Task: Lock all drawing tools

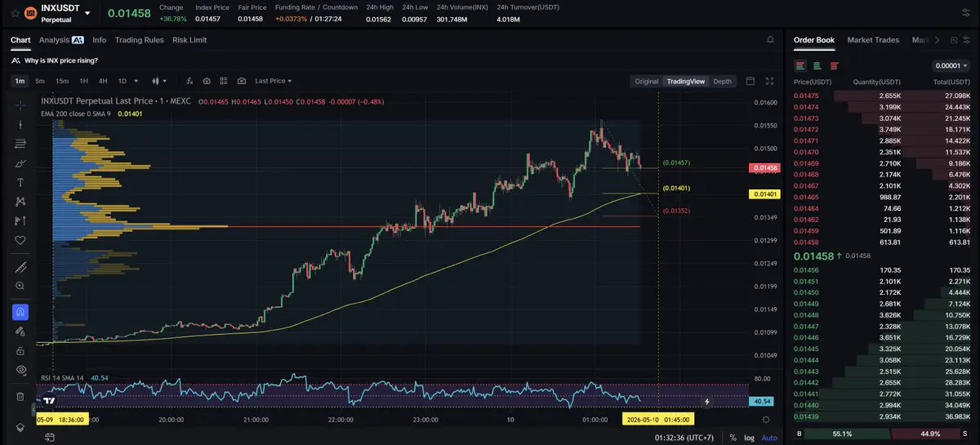Action: (20, 350)
